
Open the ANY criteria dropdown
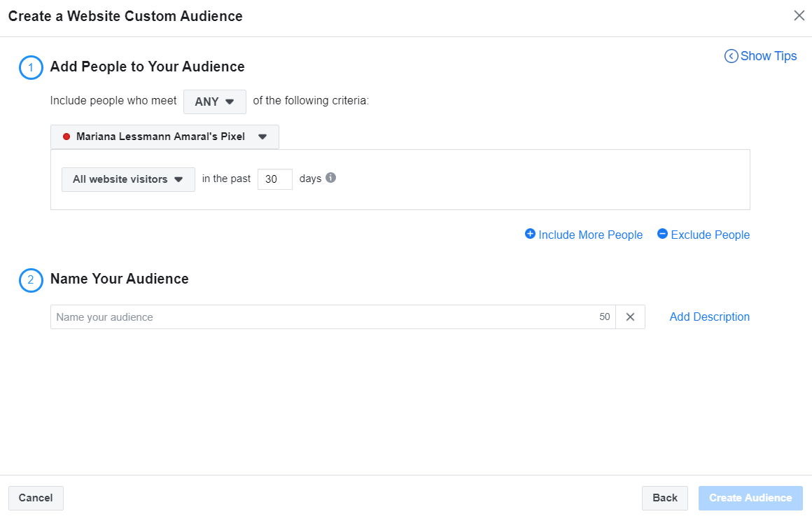point(214,102)
